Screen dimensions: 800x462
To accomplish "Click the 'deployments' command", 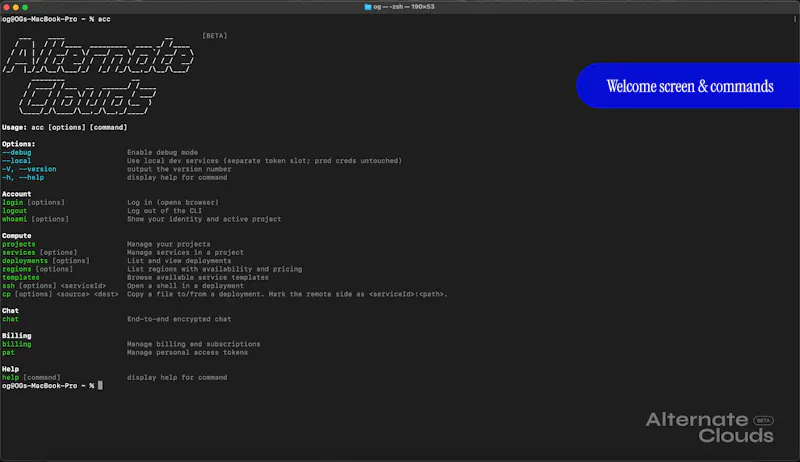I will 24,261.
